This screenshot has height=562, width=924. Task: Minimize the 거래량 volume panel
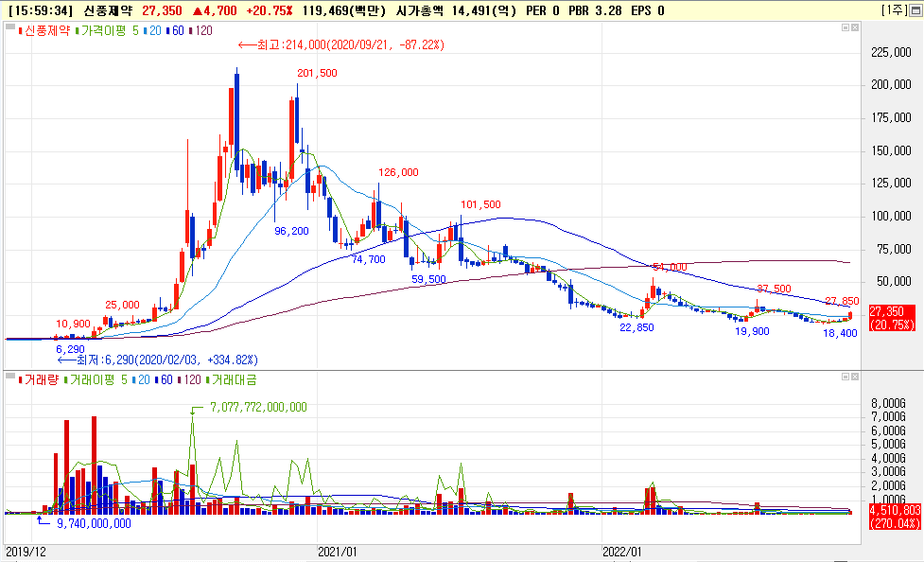tap(846, 377)
